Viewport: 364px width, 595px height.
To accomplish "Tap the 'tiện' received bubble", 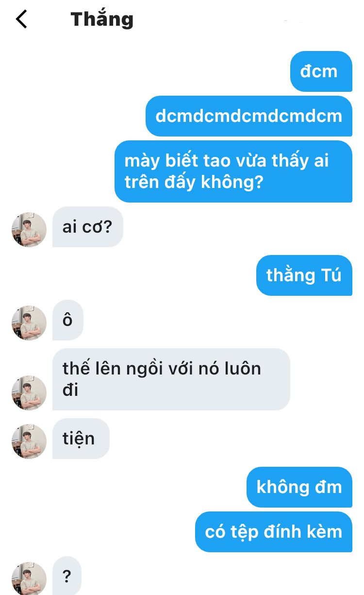I will [x=81, y=439].
